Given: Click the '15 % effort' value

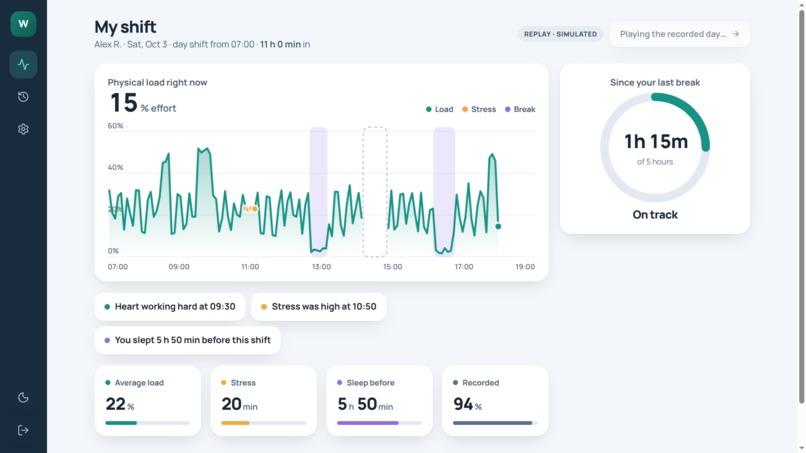Looking at the screenshot, I should (x=143, y=103).
